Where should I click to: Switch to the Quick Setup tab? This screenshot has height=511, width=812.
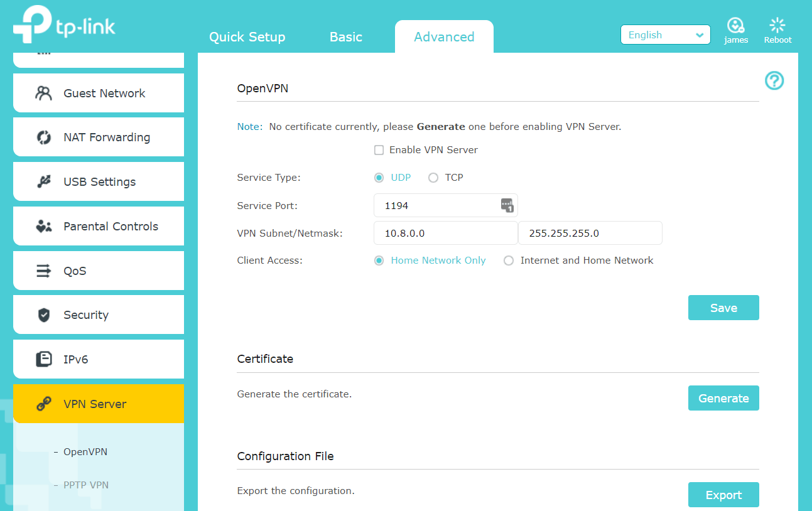[247, 37]
